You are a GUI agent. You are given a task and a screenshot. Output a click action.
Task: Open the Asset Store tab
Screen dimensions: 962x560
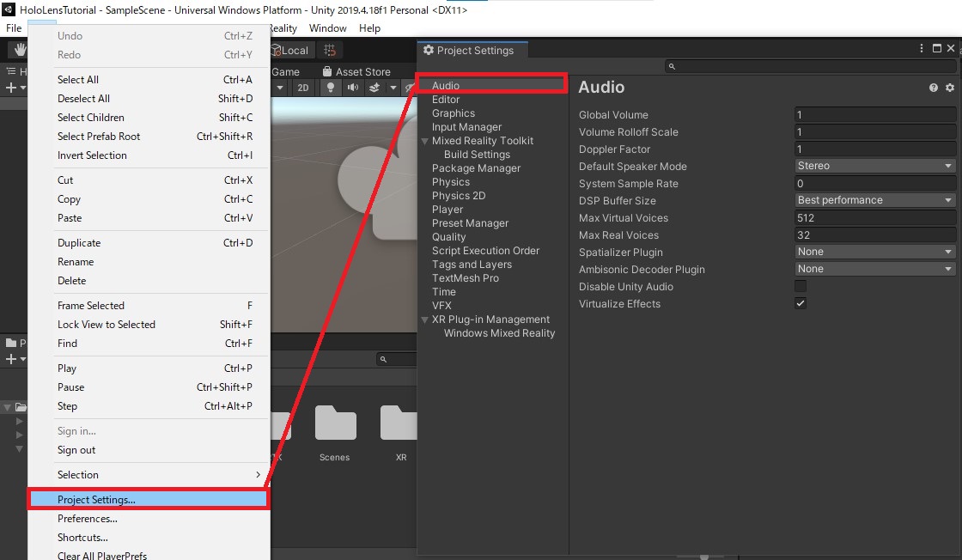[356, 72]
